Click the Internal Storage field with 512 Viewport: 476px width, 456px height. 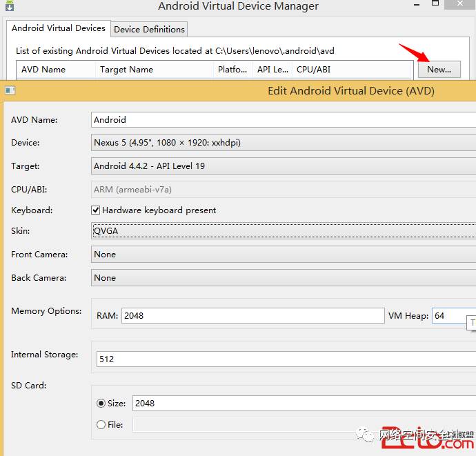286,359
